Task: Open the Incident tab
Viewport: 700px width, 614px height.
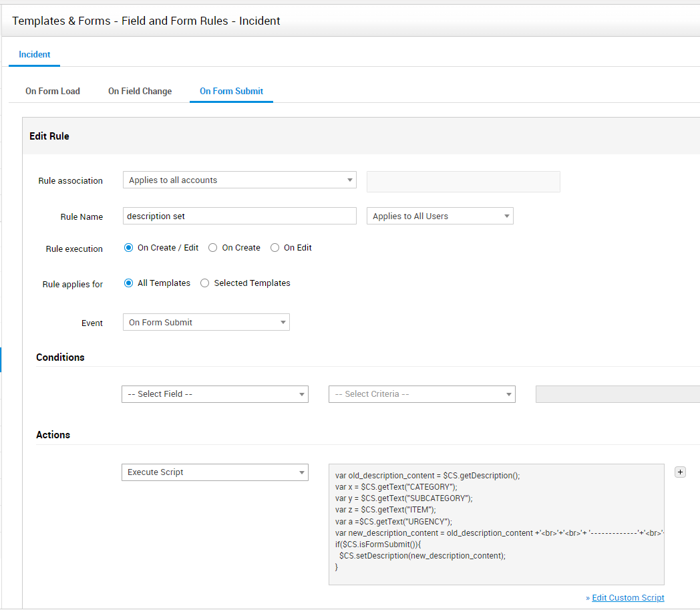Action: (x=34, y=54)
